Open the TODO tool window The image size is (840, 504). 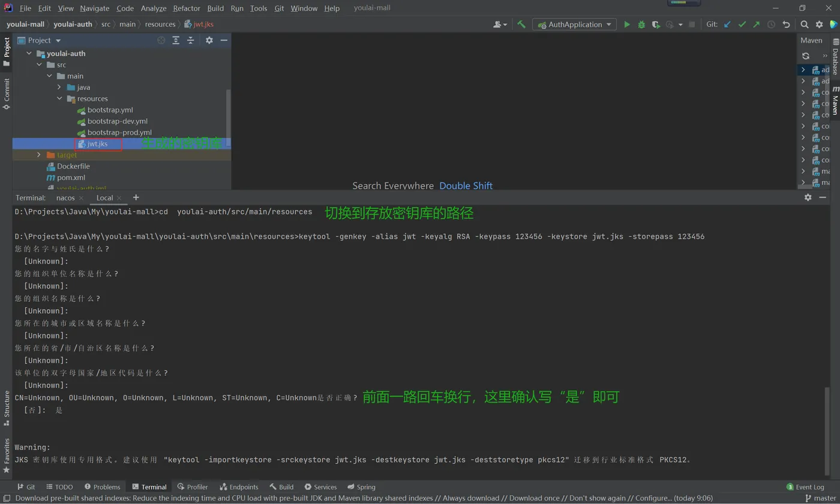pyautogui.click(x=59, y=487)
